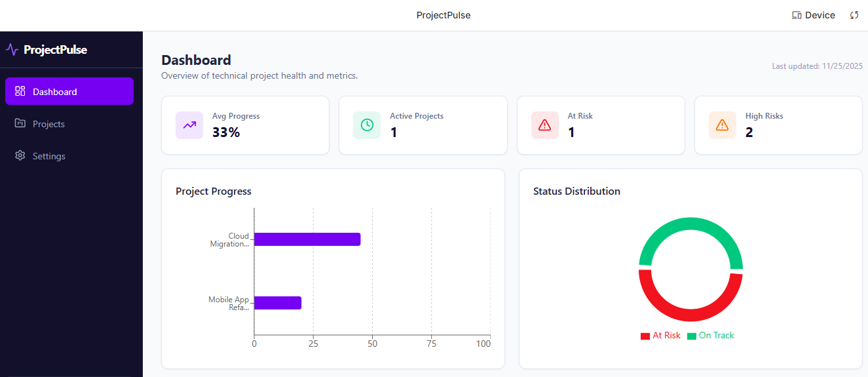Click the At Risk card value 1
The image size is (868, 377).
[x=571, y=132]
